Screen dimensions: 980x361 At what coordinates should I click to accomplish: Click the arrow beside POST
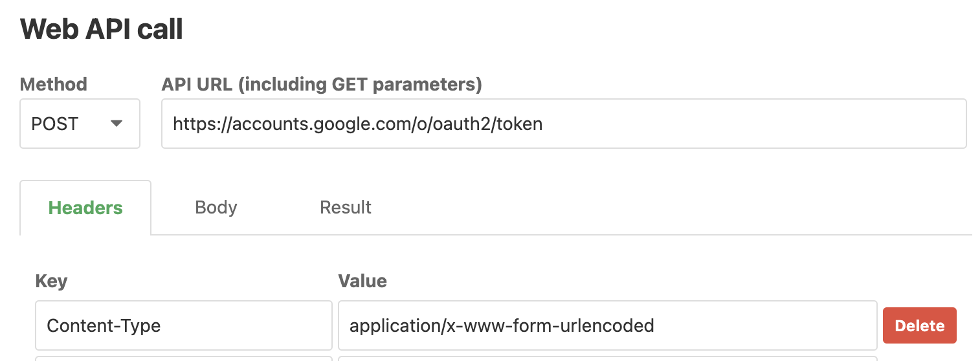point(117,124)
